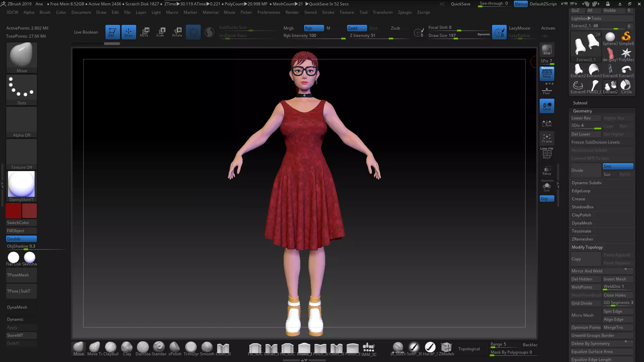Image resolution: width=644 pixels, height=362 pixels.
Task: Expand the Subtool palette section
Action: [580, 103]
